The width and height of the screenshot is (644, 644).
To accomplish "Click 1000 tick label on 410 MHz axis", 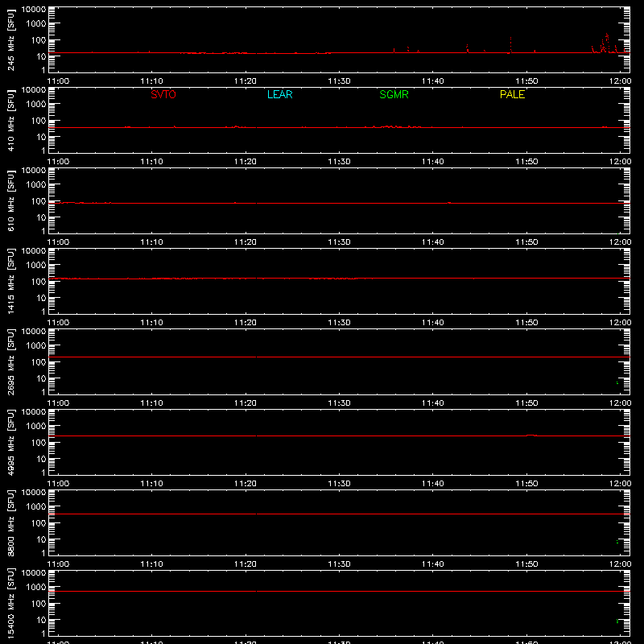I will 36,105.
